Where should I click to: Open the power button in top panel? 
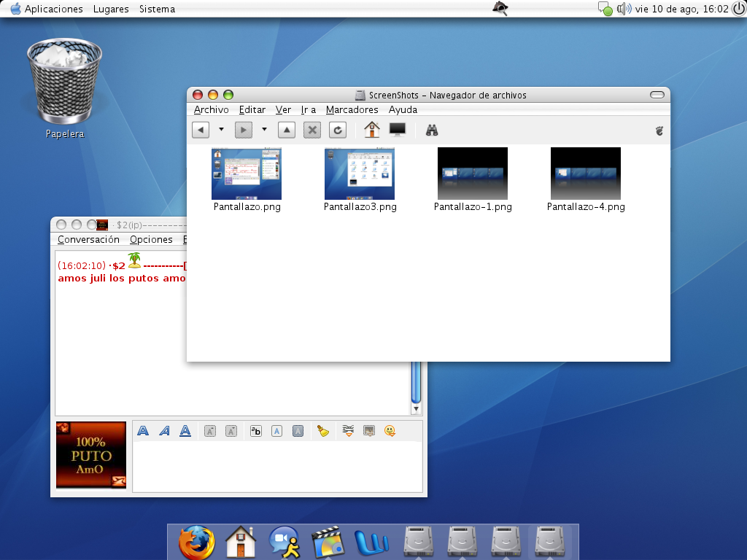[x=738, y=9]
